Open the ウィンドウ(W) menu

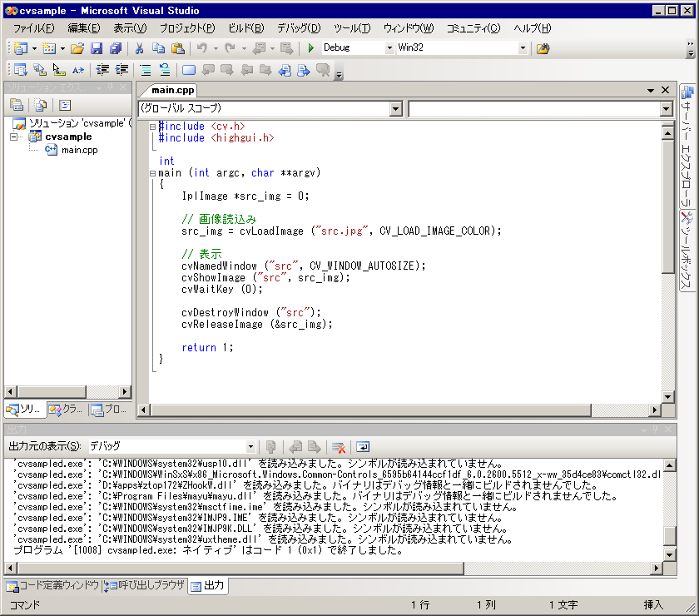[x=409, y=28]
